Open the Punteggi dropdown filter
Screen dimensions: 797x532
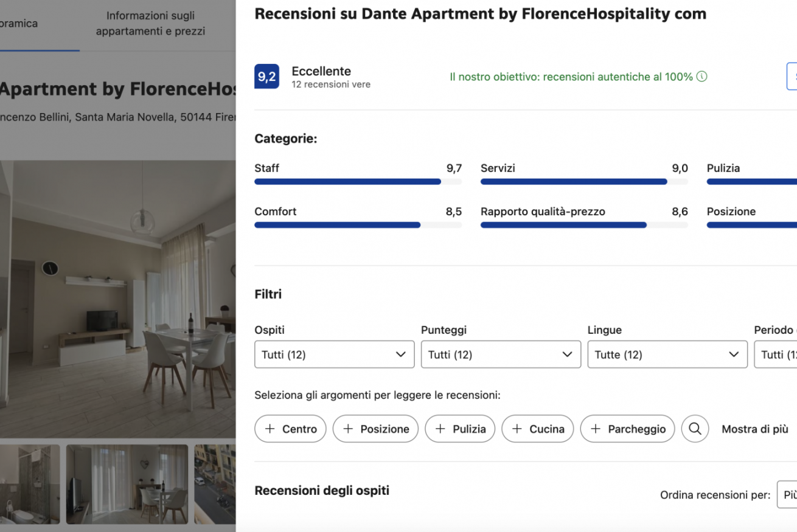coord(501,354)
